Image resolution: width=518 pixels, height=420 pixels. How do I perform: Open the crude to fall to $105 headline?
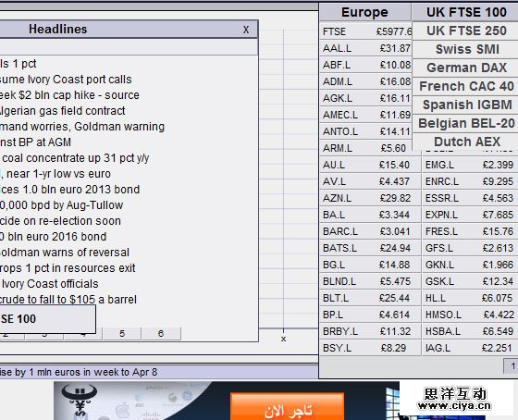68,300
